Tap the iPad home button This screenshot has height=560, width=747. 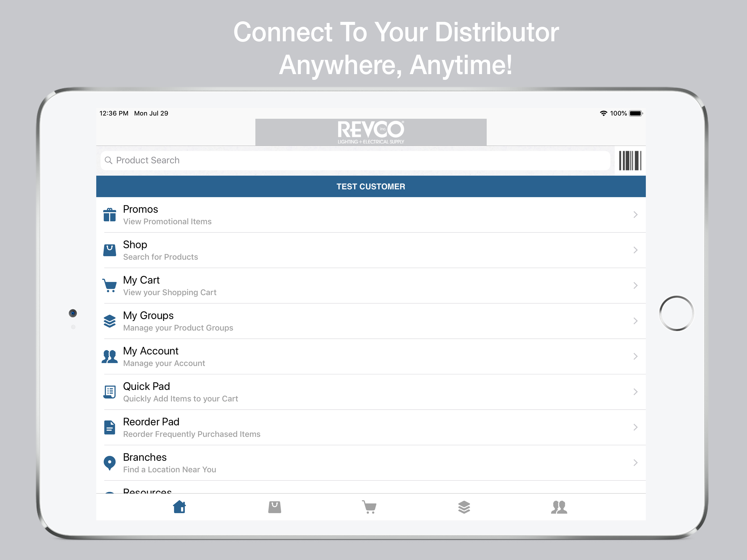tap(676, 313)
